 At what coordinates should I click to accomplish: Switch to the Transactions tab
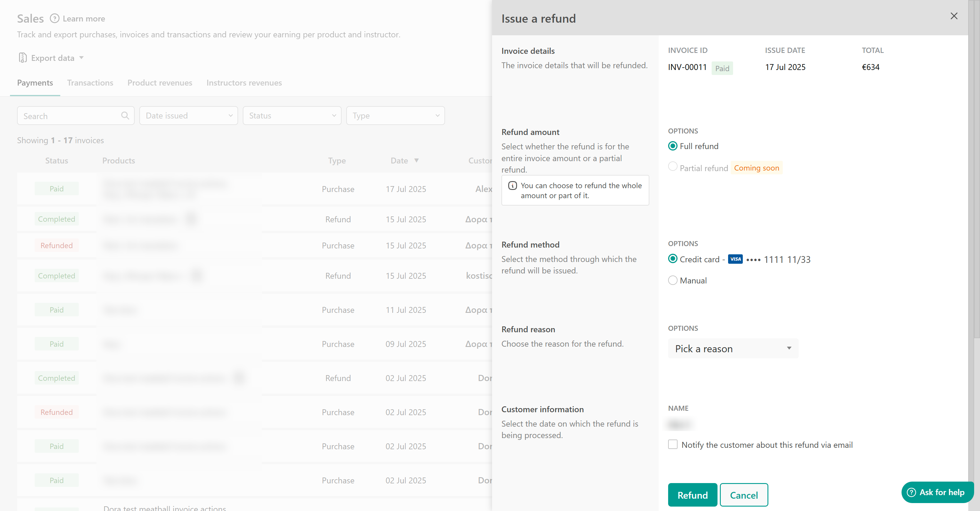click(90, 83)
